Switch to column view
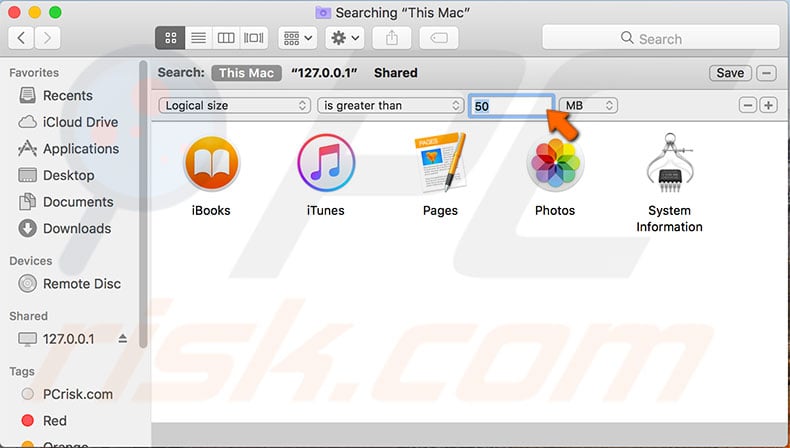This screenshot has height=448, width=790. coord(226,38)
